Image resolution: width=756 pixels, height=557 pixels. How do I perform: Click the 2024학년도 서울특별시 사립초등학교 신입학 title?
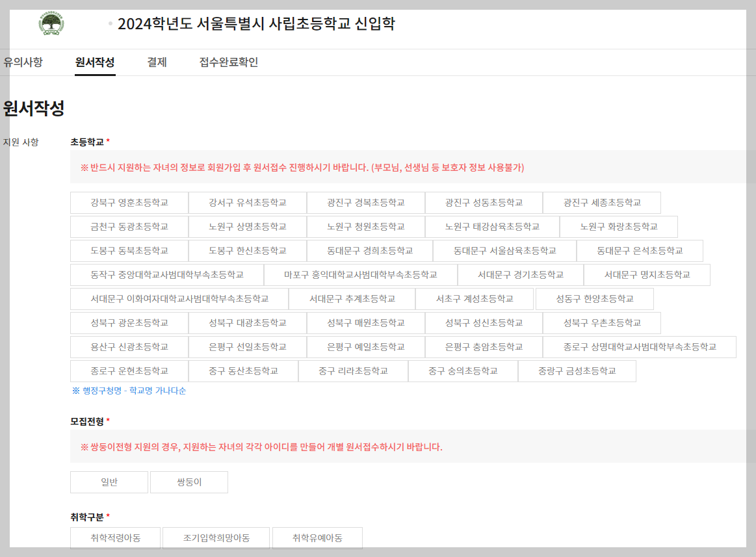[x=256, y=23]
